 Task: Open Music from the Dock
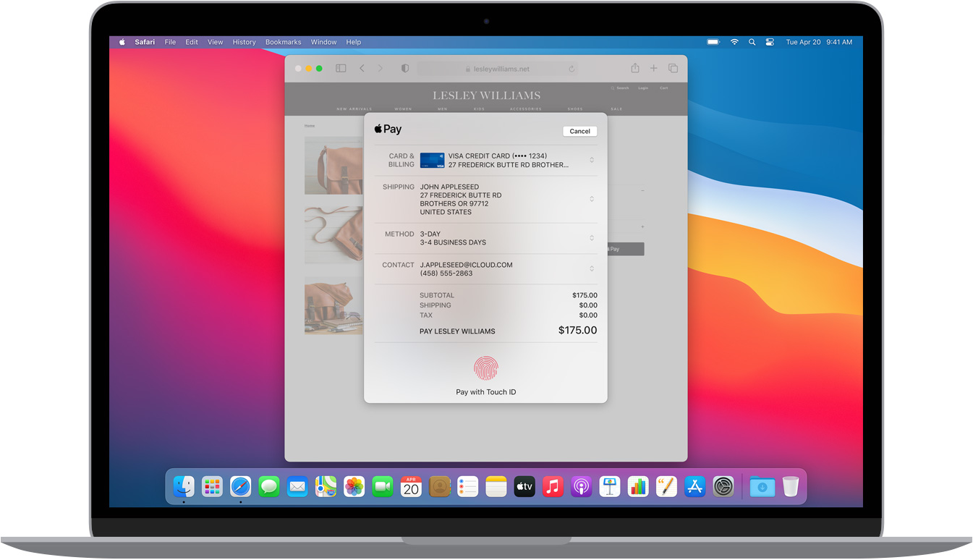pyautogui.click(x=553, y=486)
